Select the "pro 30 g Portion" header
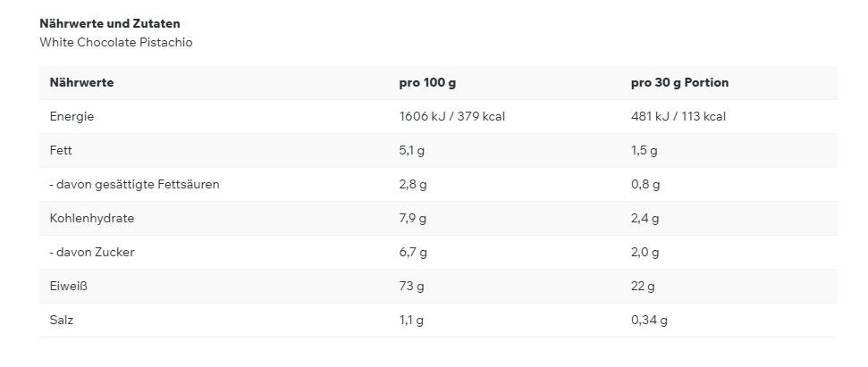The height and width of the screenshot is (367, 868). (x=679, y=82)
